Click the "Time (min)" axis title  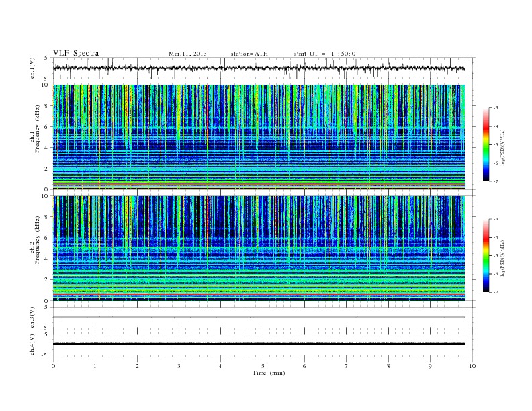tap(269, 373)
